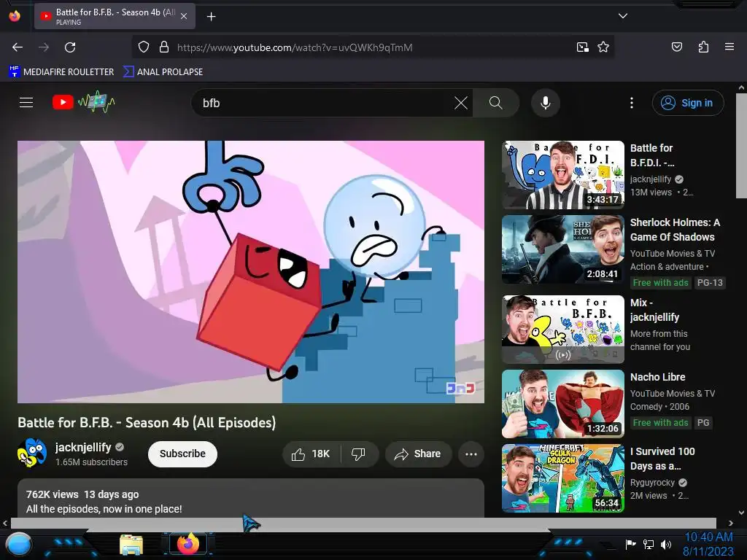Image resolution: width=747 pixels, height=560 pixels.
Task: Open Action Center flag in tray
Action: pos(630,544)
